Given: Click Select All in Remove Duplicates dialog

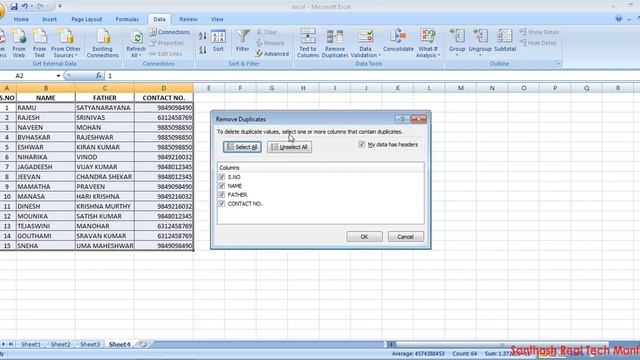Looking at the screenshot, I should click(x=242, y=147).
